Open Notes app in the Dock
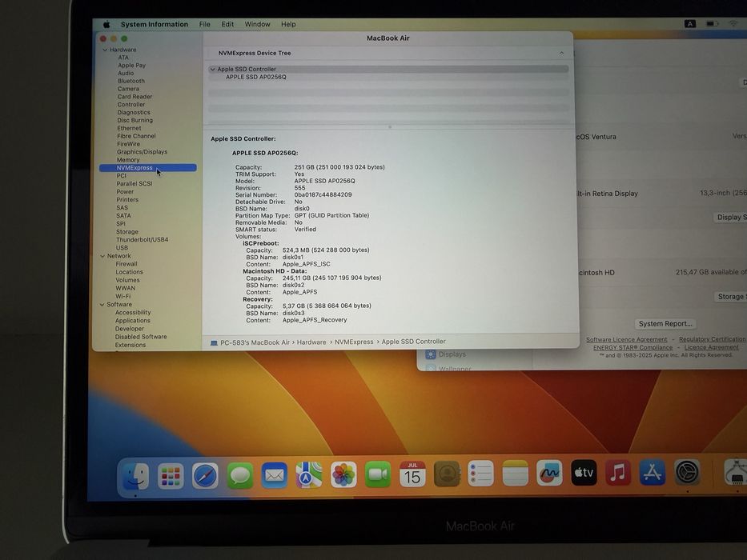Image resolution: width=747 pixels, height=560 pixels. click(515, 474)
